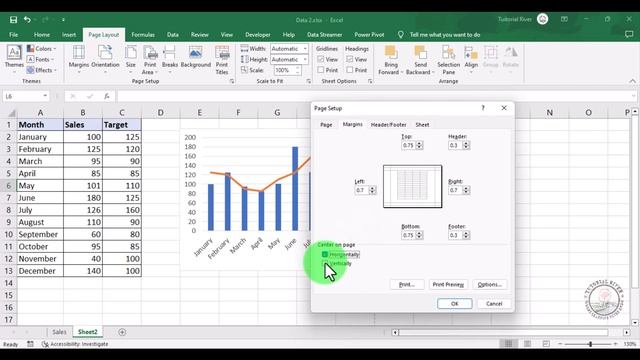Screen dimensions: 640x360
Task: Open the Orientation menu
Action: click(105, 60)
